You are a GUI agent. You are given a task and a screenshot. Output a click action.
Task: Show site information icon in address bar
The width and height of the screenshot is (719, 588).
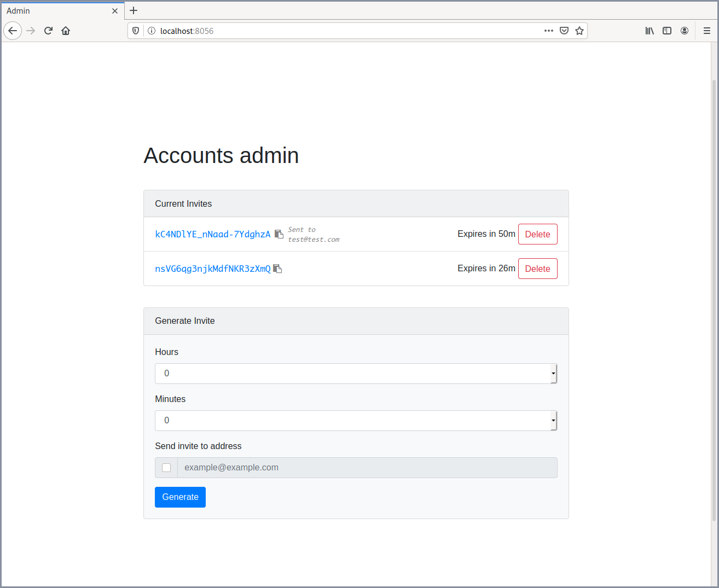pyautogui.click(x=152, y=31)
